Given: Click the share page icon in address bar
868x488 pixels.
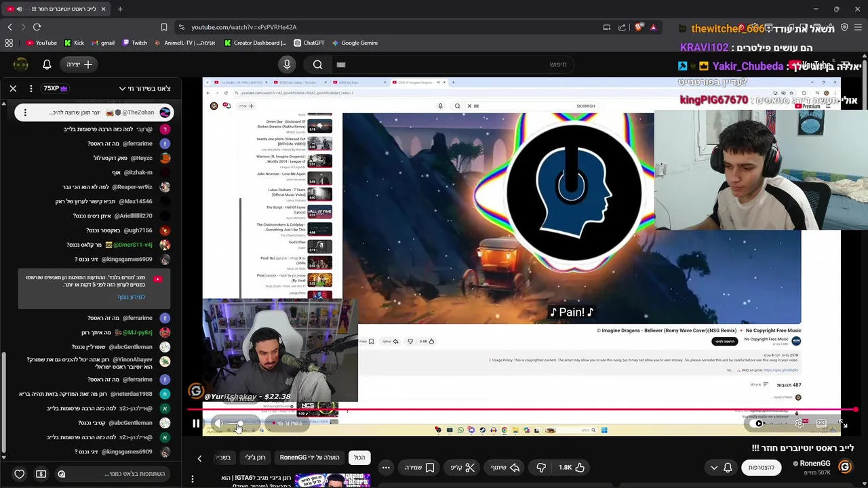Looking at the screenshot, I should click(622, 27).
